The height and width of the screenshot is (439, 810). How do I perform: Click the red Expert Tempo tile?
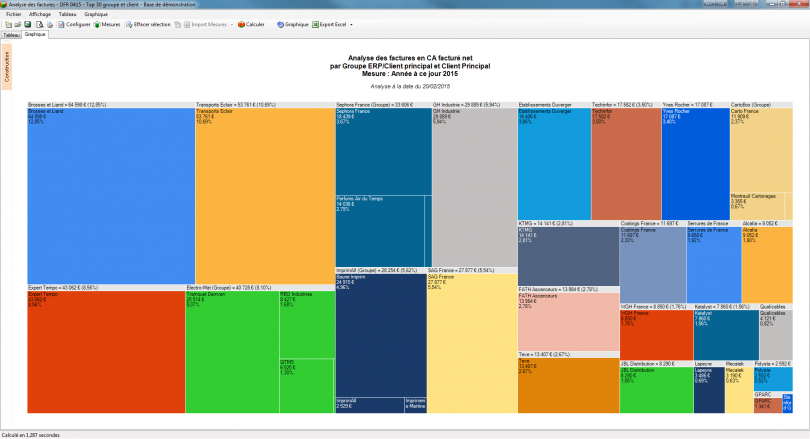(106, 352)
